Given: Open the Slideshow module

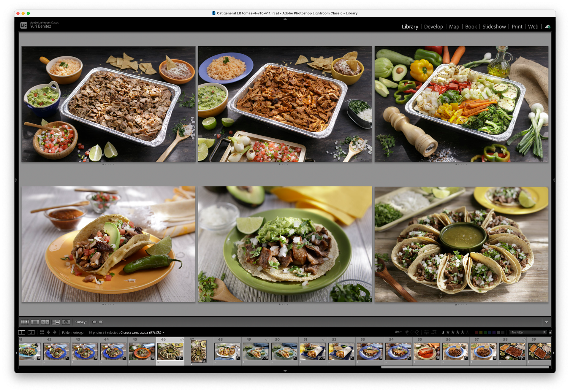Looking at the screenshot, I should pyautogui.click(x=494, y=27).
